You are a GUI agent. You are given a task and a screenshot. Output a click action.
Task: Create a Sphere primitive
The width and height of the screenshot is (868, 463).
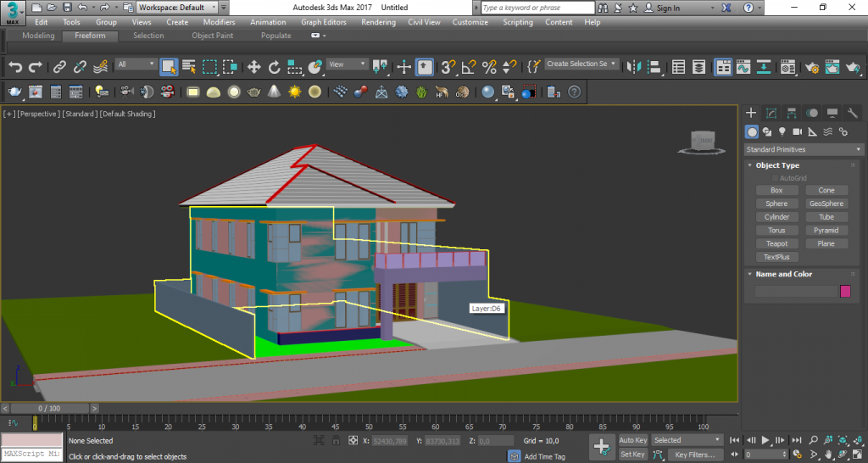click(776, 204)
